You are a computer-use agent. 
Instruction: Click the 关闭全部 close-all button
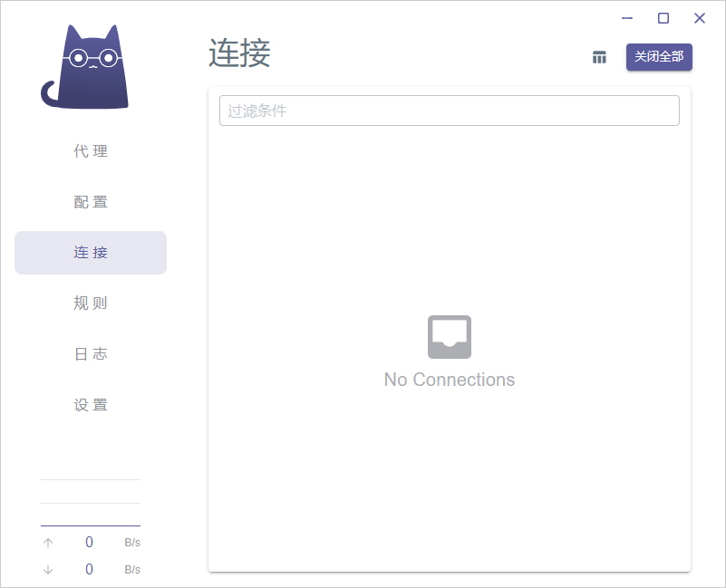coord(659,57)
